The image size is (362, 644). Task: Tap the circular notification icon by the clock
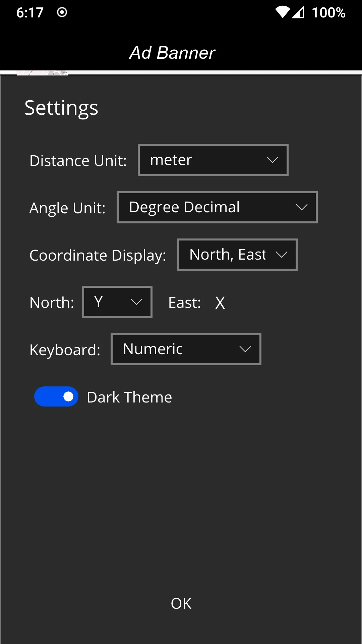(62, 12)
